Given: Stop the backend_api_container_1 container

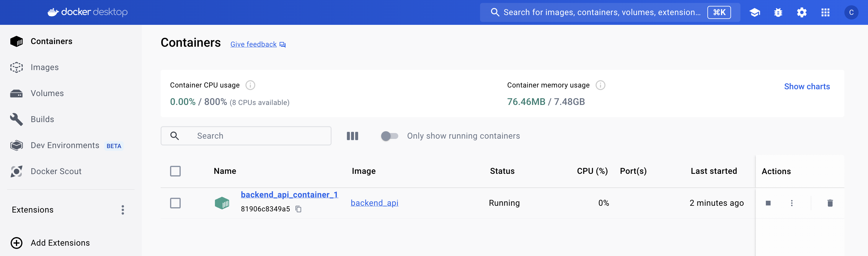Looking at the screenshot, I should point(768,203).
